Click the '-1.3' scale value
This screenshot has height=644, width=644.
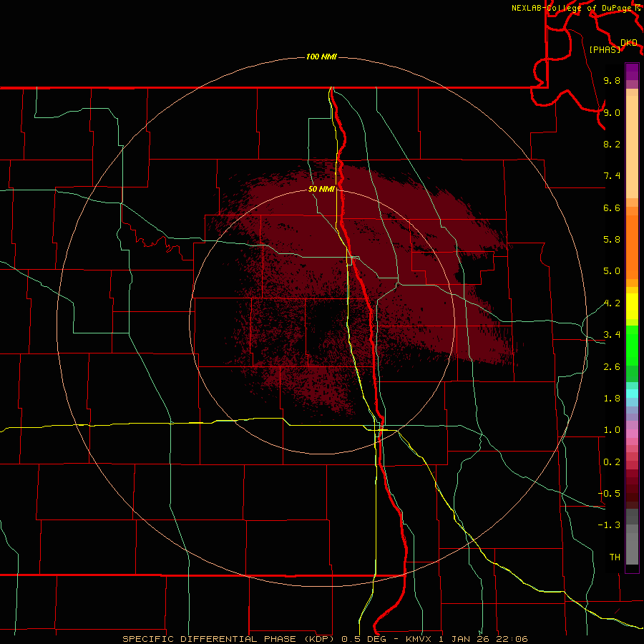[x=609, y=525]
